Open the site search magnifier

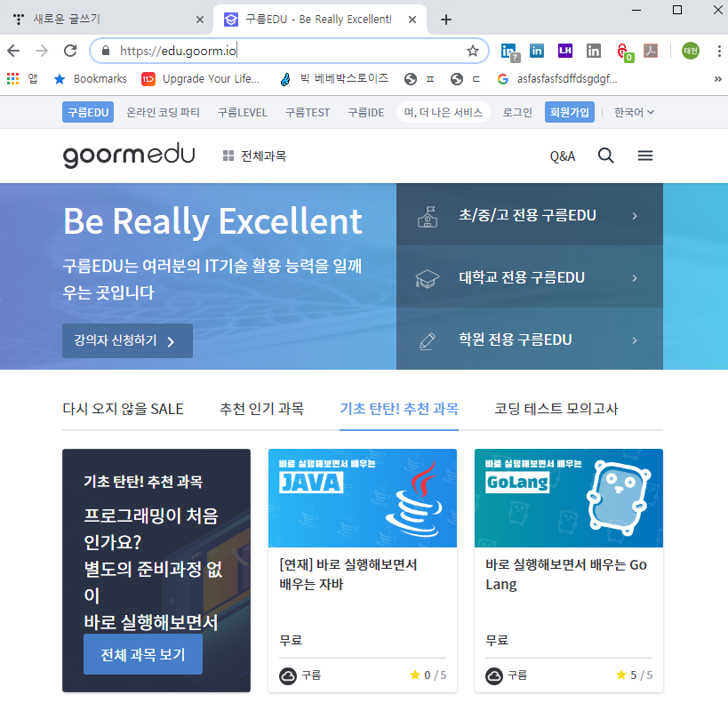(606, 156)
